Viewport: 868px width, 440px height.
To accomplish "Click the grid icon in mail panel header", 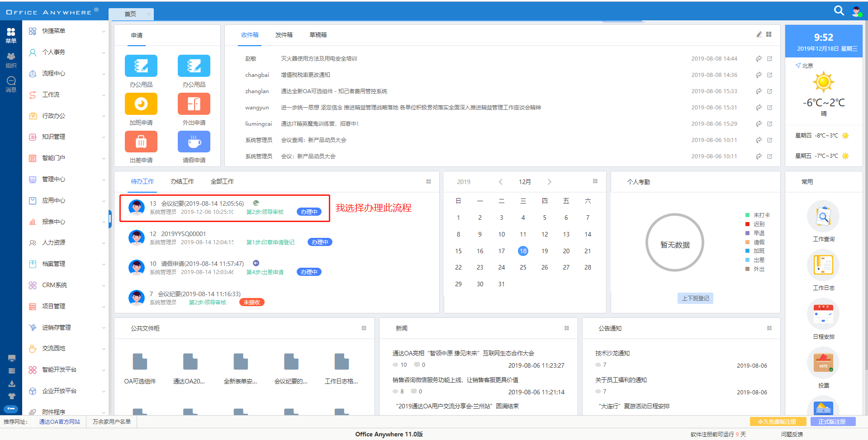I will click(x=769, y=34).
